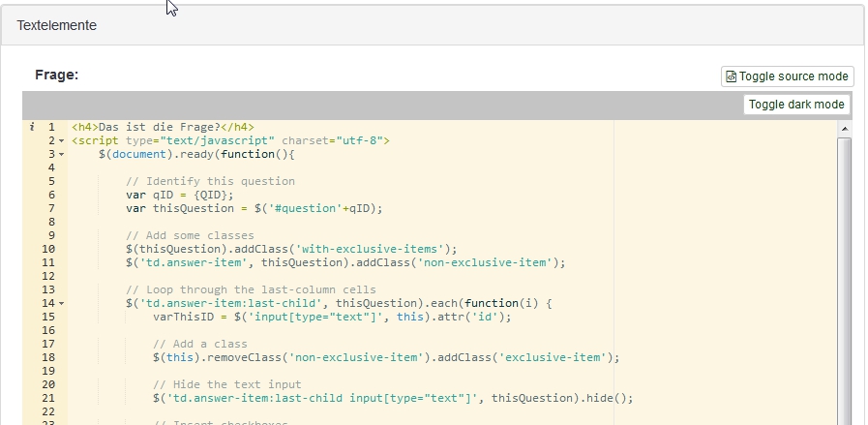Viewport: 868px width, 425px height.
Task: Click the '// Hide the text input' comment
Action: (x=226, y=384)
